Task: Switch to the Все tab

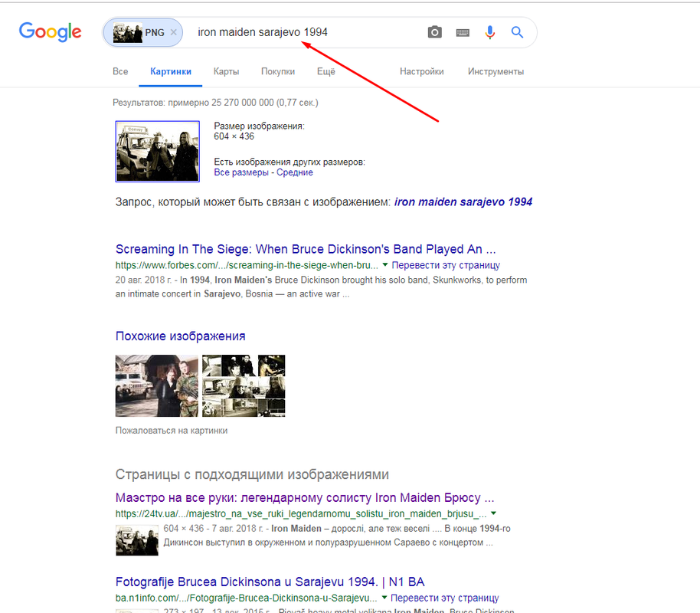Action: click(x=120, y=71)
